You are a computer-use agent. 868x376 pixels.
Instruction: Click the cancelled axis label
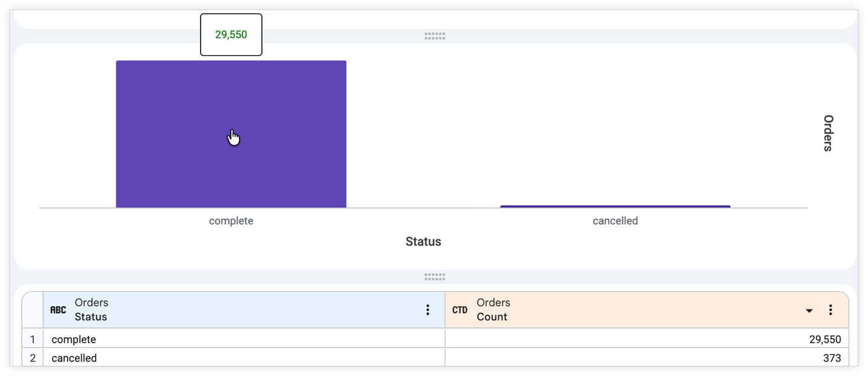[615, 221]
